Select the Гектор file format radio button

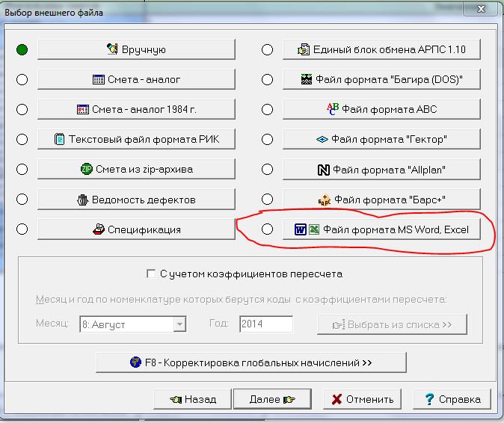267,140
